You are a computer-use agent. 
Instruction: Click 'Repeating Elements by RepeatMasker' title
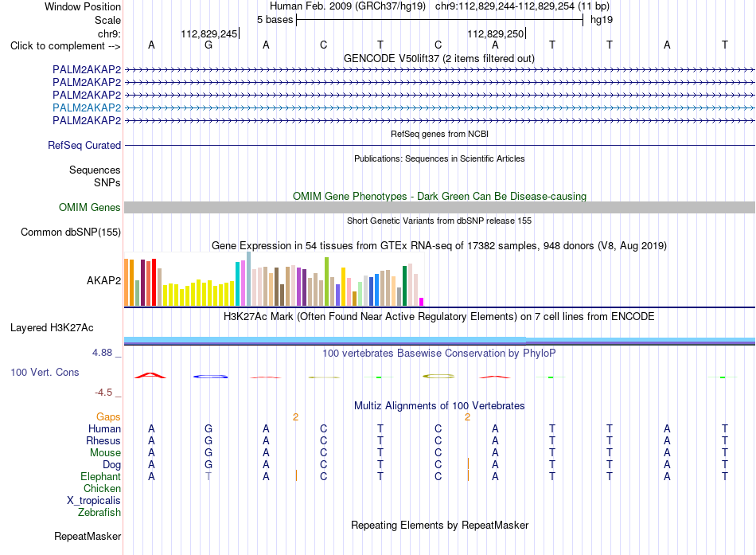(x=440, y=525)
